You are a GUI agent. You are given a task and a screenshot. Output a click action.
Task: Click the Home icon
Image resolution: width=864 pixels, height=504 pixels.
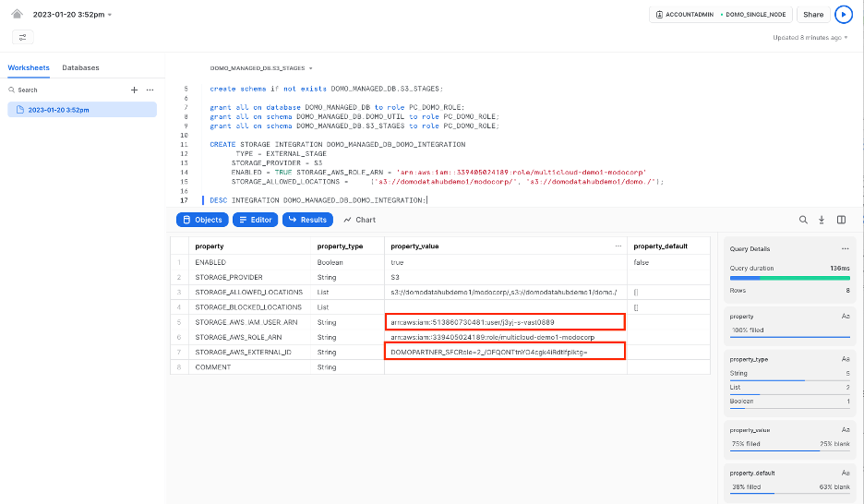tap(17, 15)
